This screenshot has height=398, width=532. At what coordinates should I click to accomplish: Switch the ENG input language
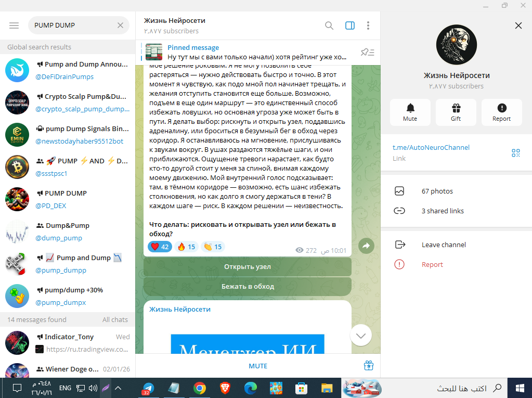(x=65, y=388)
